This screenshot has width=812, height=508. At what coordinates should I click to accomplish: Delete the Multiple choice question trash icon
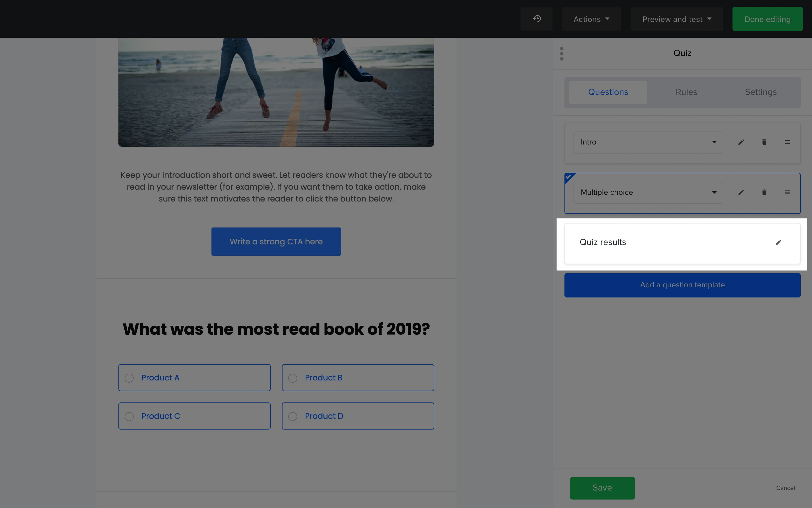click(x=764, y=192)
